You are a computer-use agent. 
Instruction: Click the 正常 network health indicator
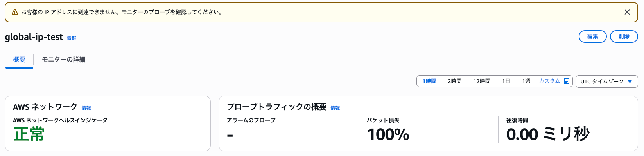(x=29, y=134)
